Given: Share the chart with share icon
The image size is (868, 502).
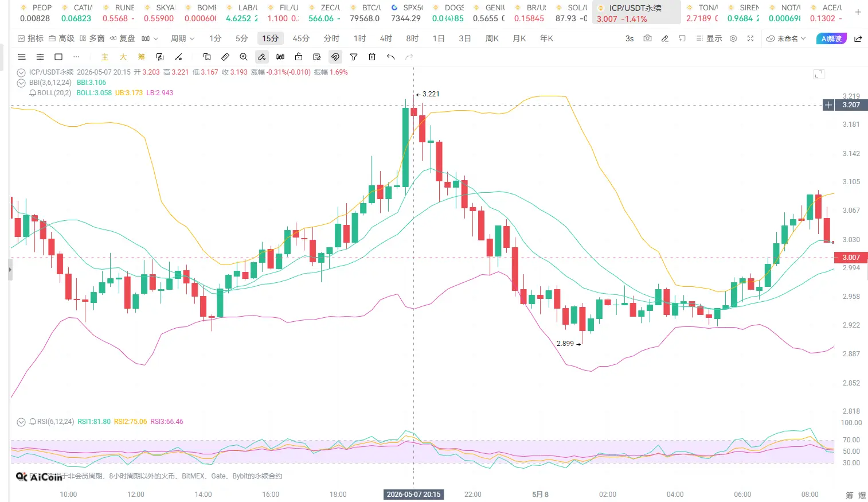Looking at the screenshot, I should 858,38.
